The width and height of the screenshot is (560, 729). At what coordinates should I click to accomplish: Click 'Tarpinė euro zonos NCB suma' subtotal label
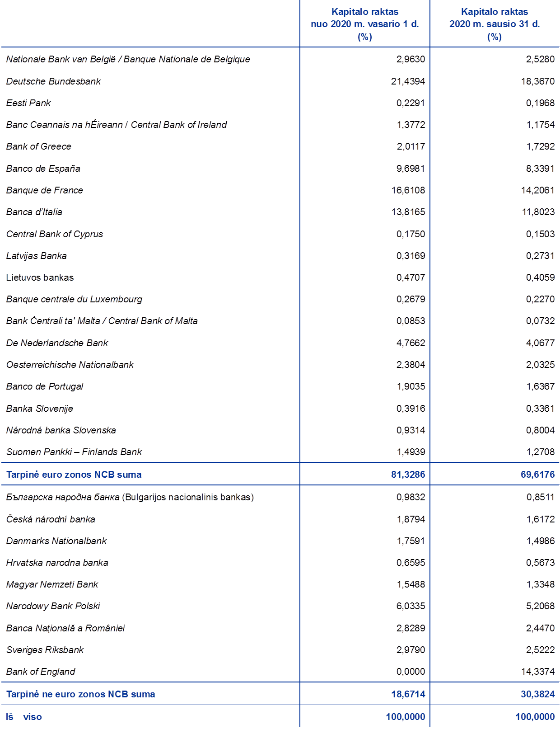(x=74, y=475)
